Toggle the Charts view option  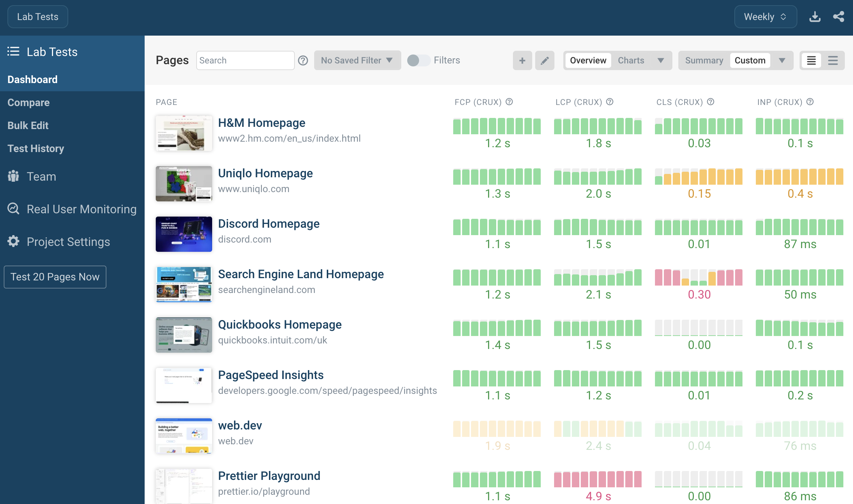point(631,60)
